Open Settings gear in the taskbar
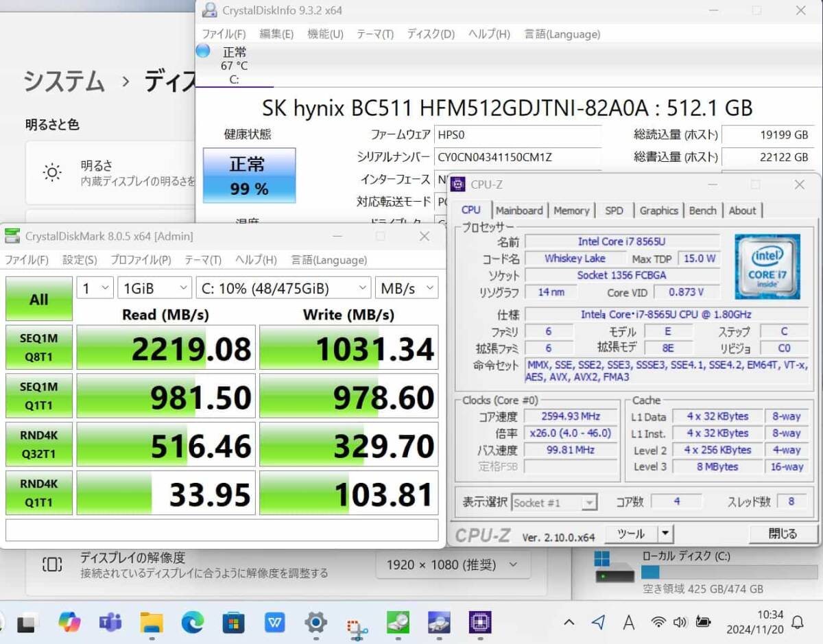 [315, 623]
